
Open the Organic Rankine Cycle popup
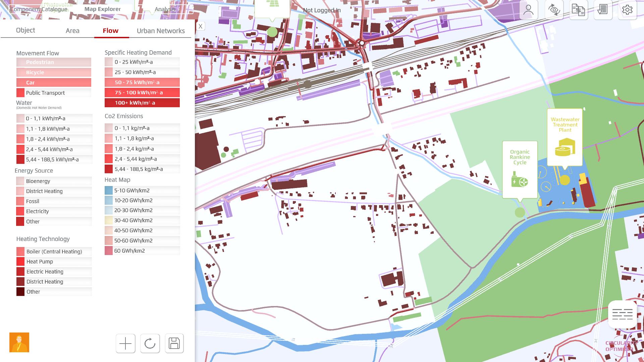point(520,169)
